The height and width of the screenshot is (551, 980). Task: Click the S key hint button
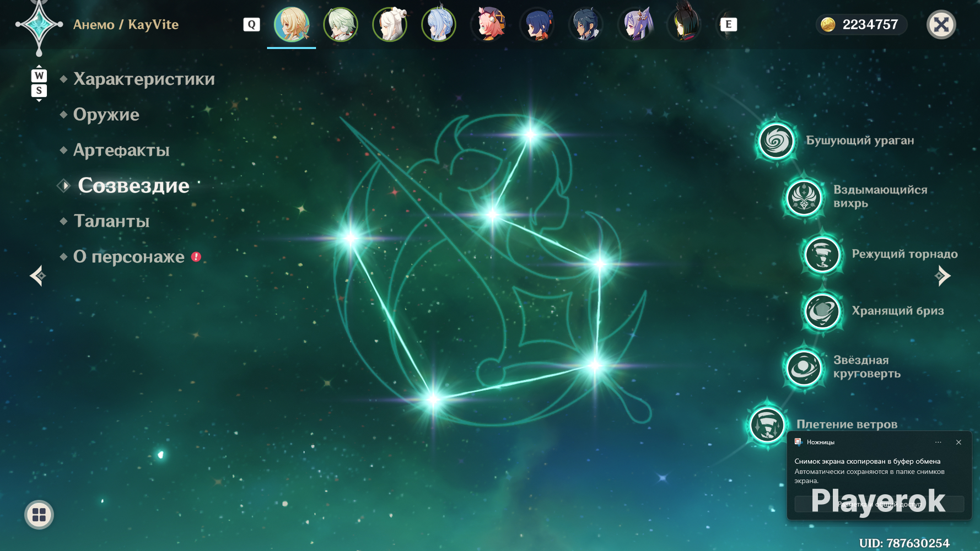pos(39,90)
